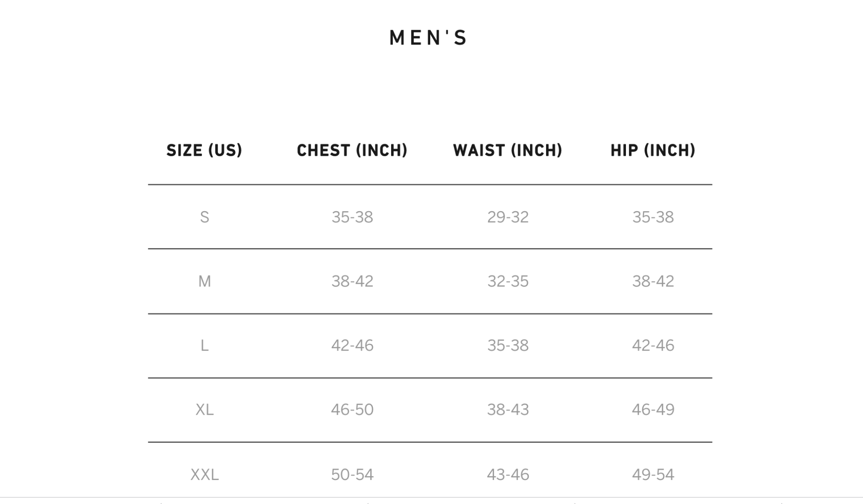Click the MEN'S heading
The width and height of the screenshot is (863, 504).
pyautogui.click(x=428, y=38)
